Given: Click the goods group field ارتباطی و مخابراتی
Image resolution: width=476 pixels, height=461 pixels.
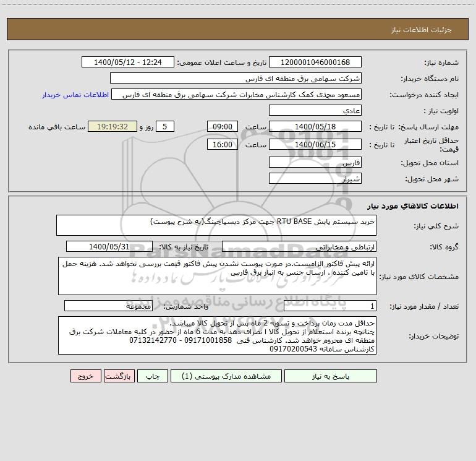Looking at the screenshot, I should pos(299,246).
